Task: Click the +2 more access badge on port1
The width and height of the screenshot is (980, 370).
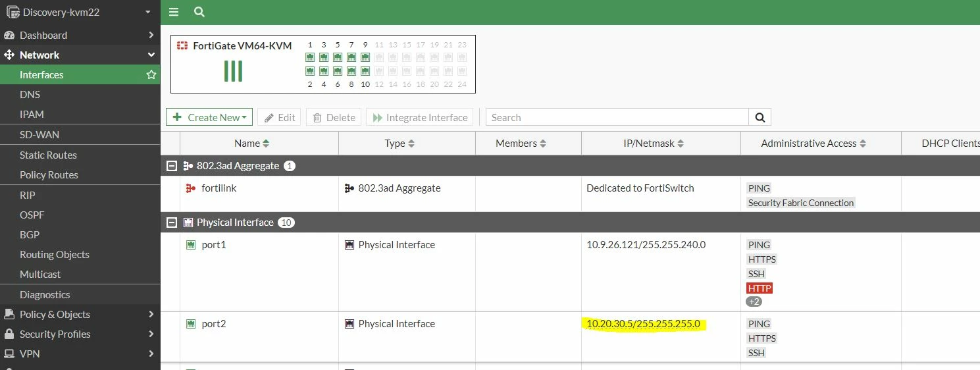Action: click(x=754, y=302)
